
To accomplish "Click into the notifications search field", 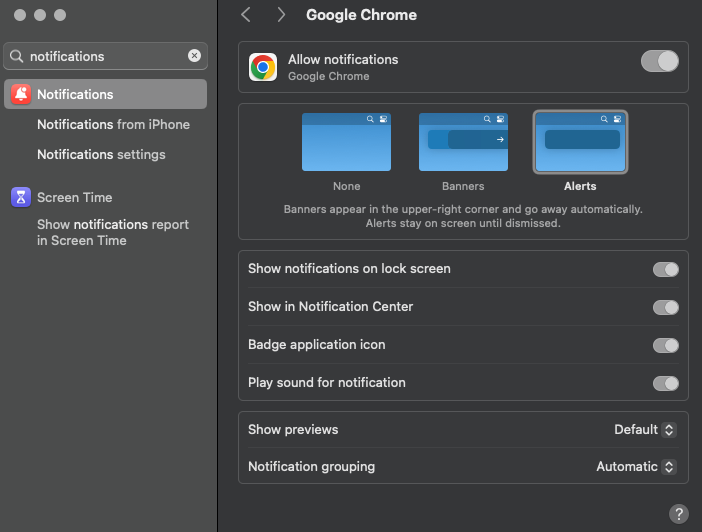I will click(x=106, y=56).
